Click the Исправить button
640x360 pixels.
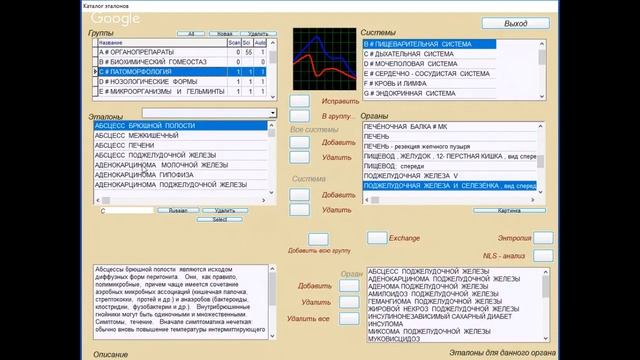(x=300, y=101)
